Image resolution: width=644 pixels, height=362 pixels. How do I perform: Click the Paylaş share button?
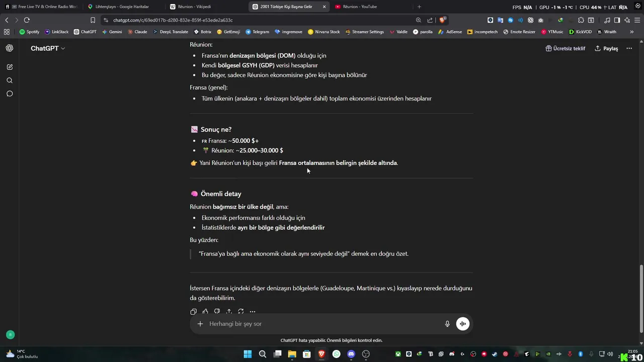(x=606, y=48)
